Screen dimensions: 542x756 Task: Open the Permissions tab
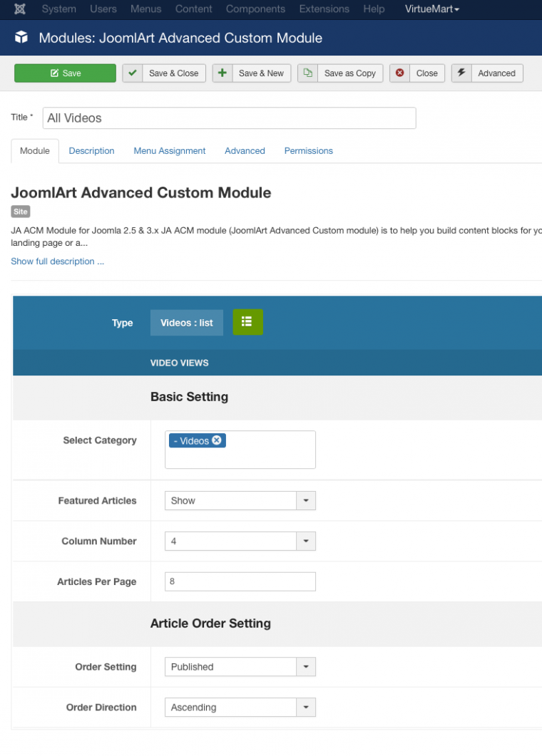point(308,151)
